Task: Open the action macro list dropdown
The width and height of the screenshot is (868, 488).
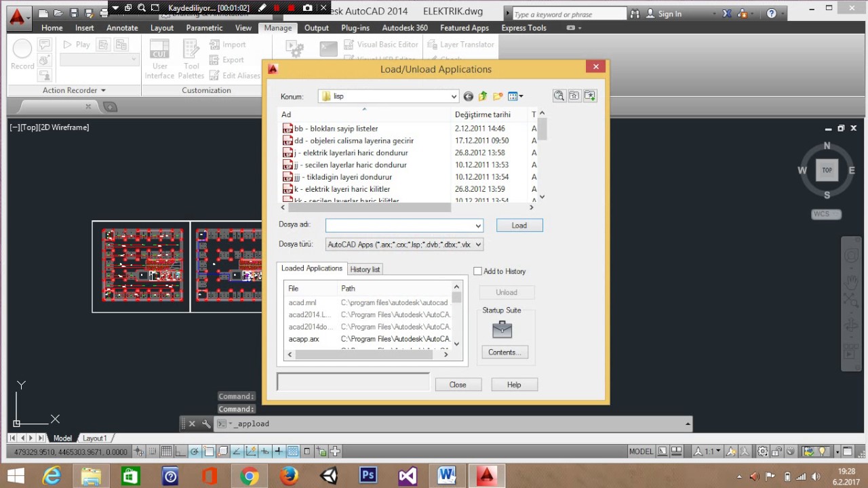Action: coord(133,60)
